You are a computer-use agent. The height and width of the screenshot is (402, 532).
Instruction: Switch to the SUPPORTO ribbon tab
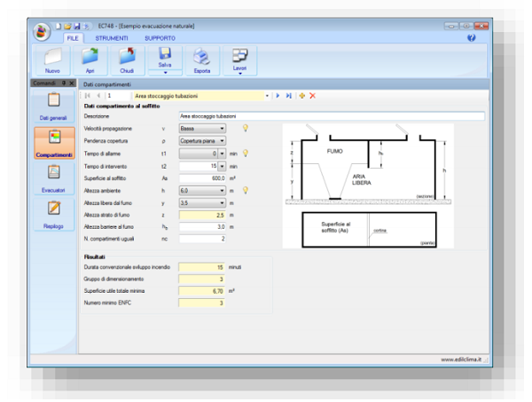coord(160,38)
